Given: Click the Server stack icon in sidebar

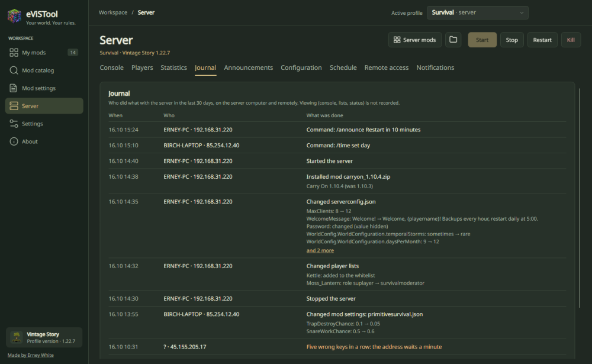Looking at the screenshot, I should [x=14, y=106].
